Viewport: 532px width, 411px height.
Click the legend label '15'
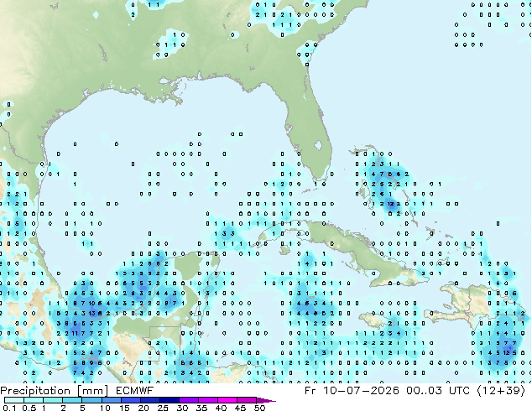point(124,408)
